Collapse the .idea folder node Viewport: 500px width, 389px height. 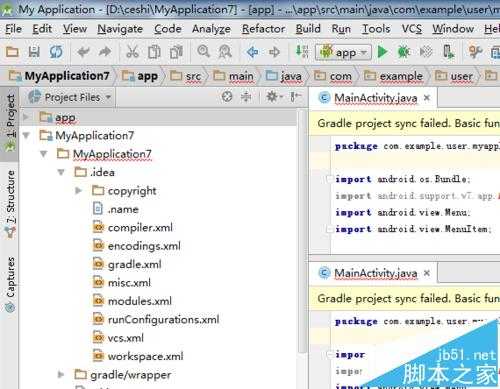(61, 172)
